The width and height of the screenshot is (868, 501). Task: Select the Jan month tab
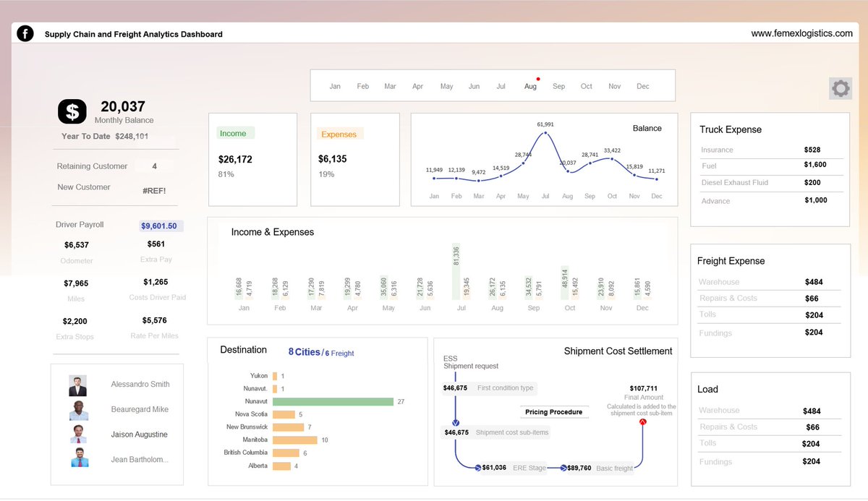(335, 85)
